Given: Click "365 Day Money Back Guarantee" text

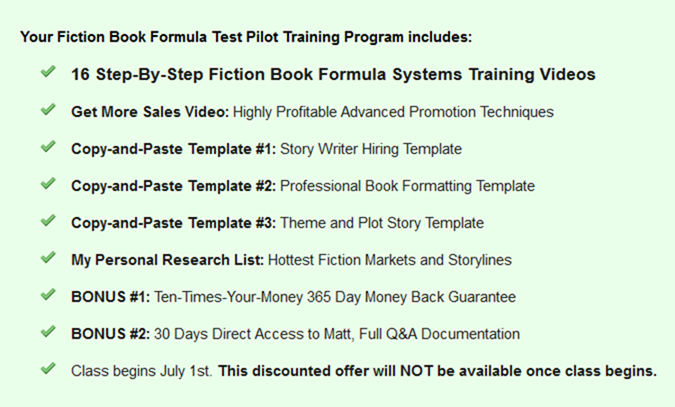Looking at the screenshot, I should [x=410, y=297].
